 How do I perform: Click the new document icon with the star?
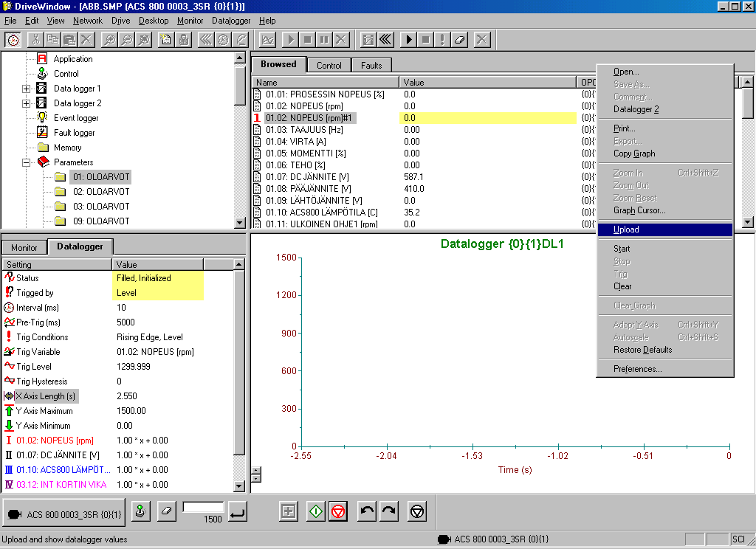[166, 40]
